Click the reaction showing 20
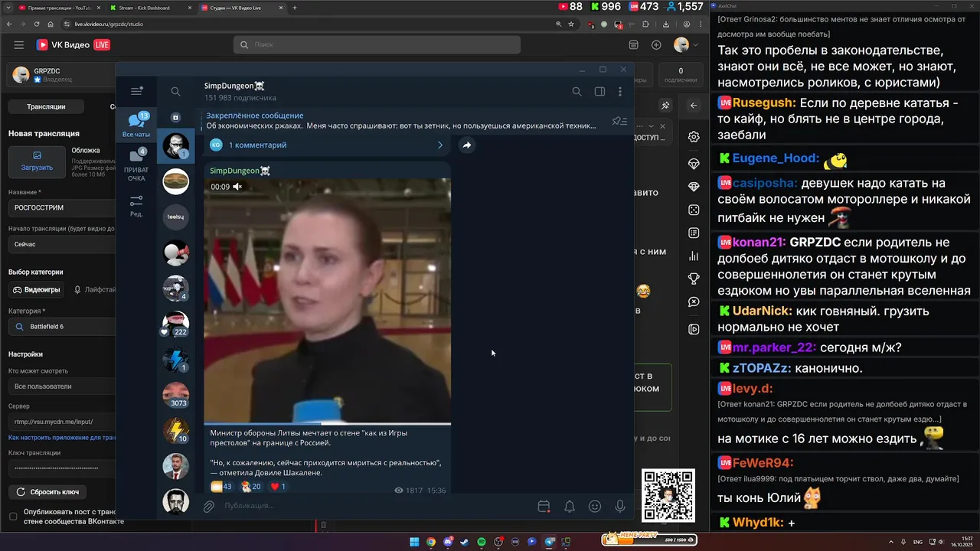The width and height of the screenshot is (980, 551). coord(251,487)
